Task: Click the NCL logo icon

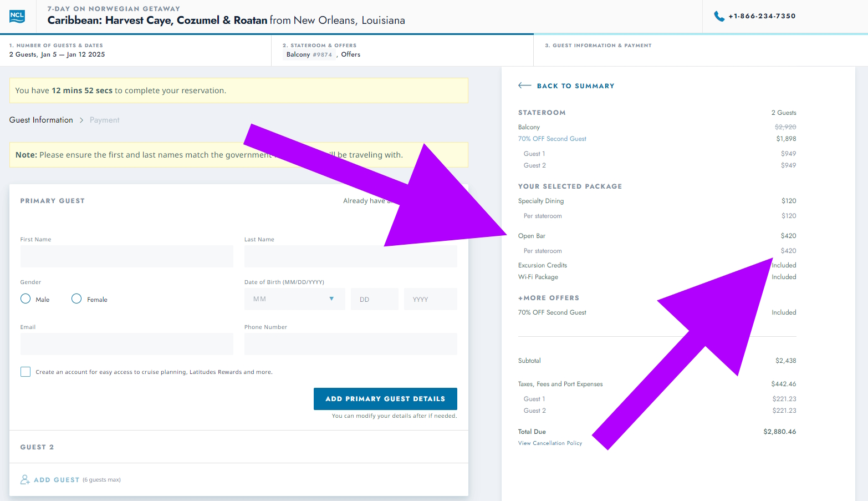Action: [17, 16]
